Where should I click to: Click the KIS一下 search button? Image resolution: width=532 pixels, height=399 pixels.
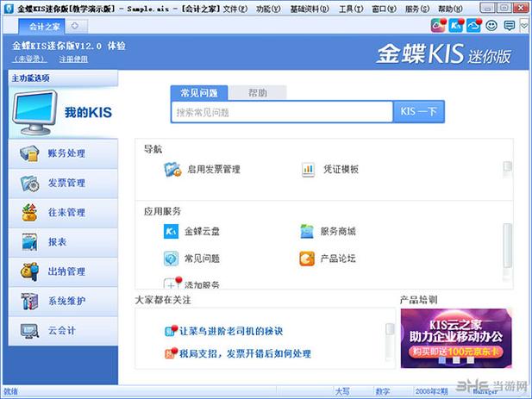coord(419,111)
